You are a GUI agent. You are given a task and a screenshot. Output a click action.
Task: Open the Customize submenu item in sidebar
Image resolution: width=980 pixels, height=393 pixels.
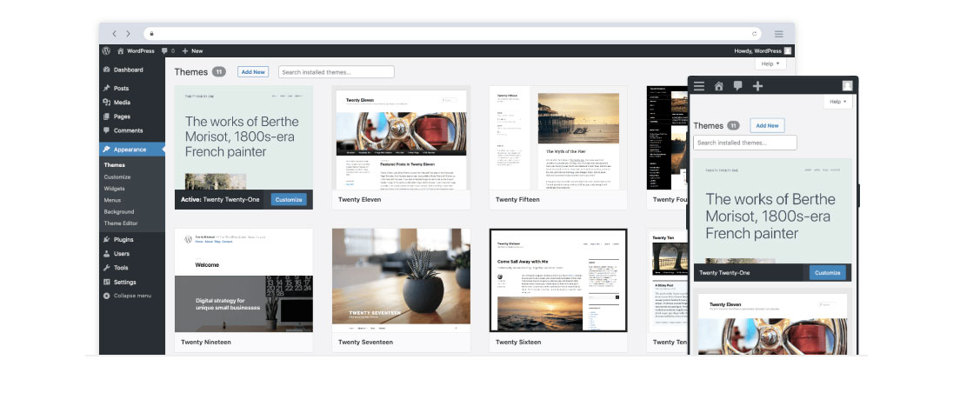click(x=117, y=177)
